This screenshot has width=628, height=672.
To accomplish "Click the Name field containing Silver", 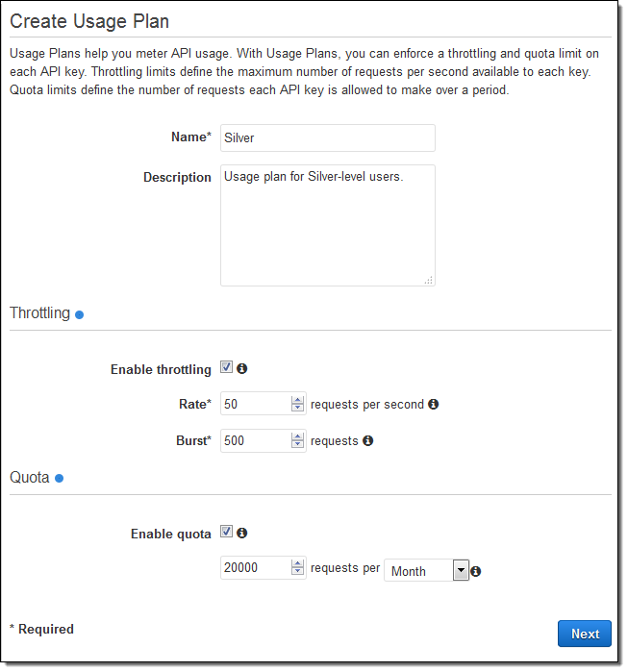I will (x=327, y=137).
